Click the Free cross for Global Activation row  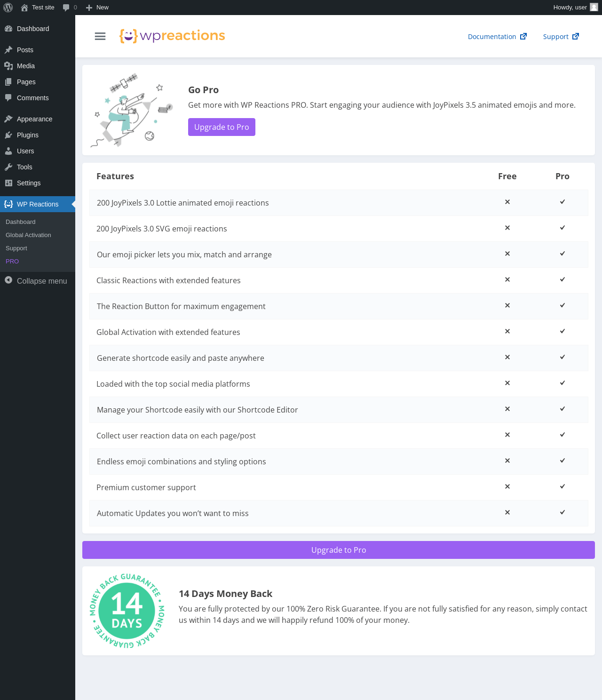507,331
